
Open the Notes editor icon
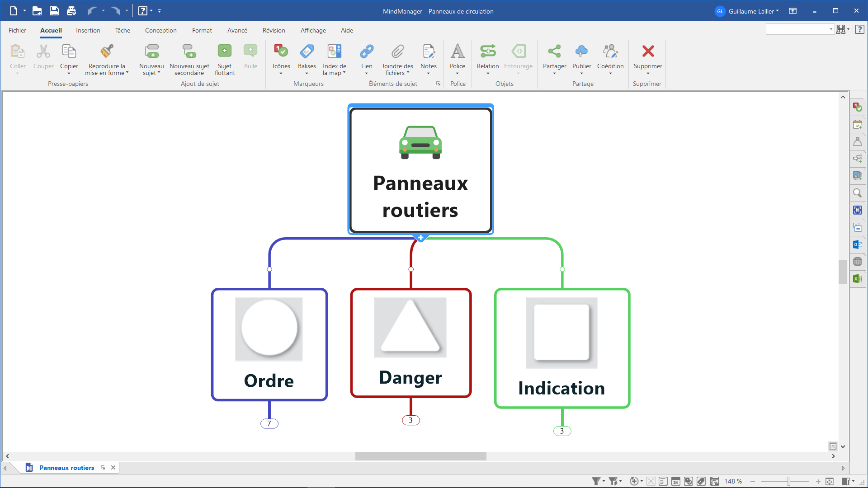point(428,52)
